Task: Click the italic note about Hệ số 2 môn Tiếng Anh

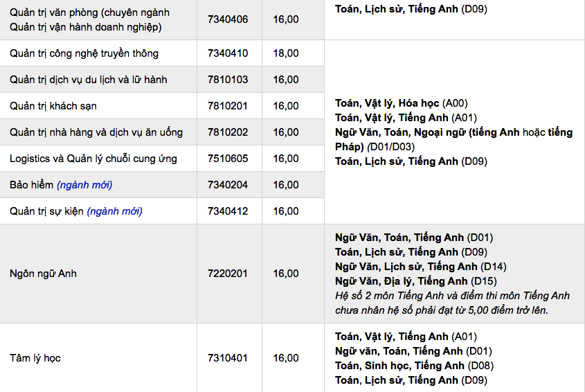Action: (x=452, y=303)
